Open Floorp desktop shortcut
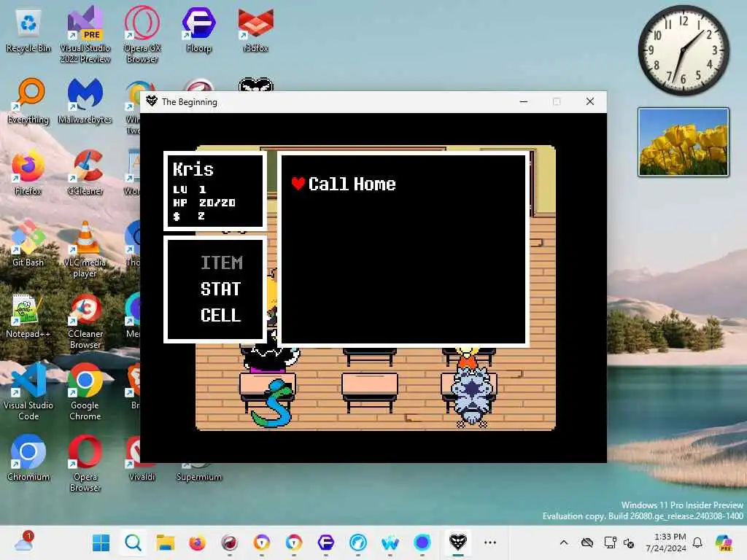The width and height of the screenshot is (747, 560). pyautogui.click(x=198, y=29)
